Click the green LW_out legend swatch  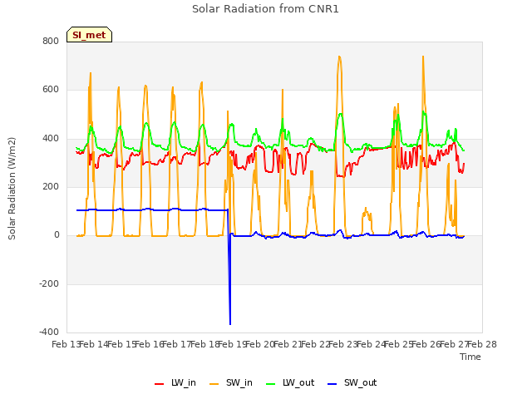point(271,383)
